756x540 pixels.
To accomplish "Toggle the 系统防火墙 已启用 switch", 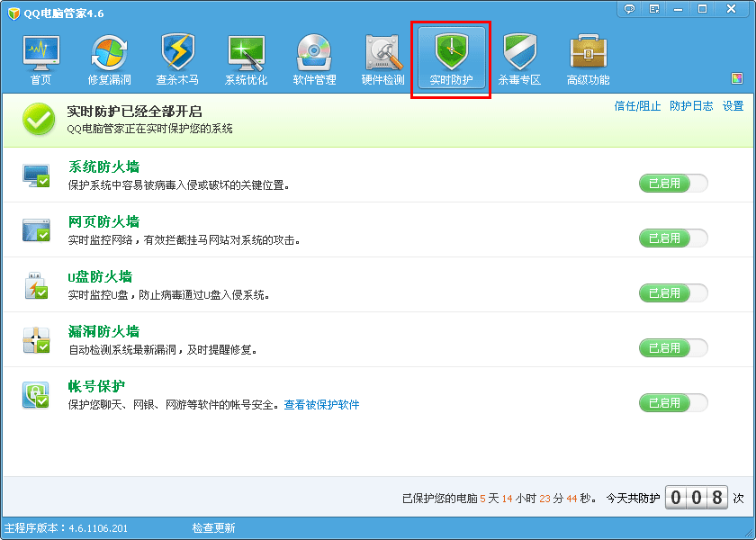I will [673, 184].
